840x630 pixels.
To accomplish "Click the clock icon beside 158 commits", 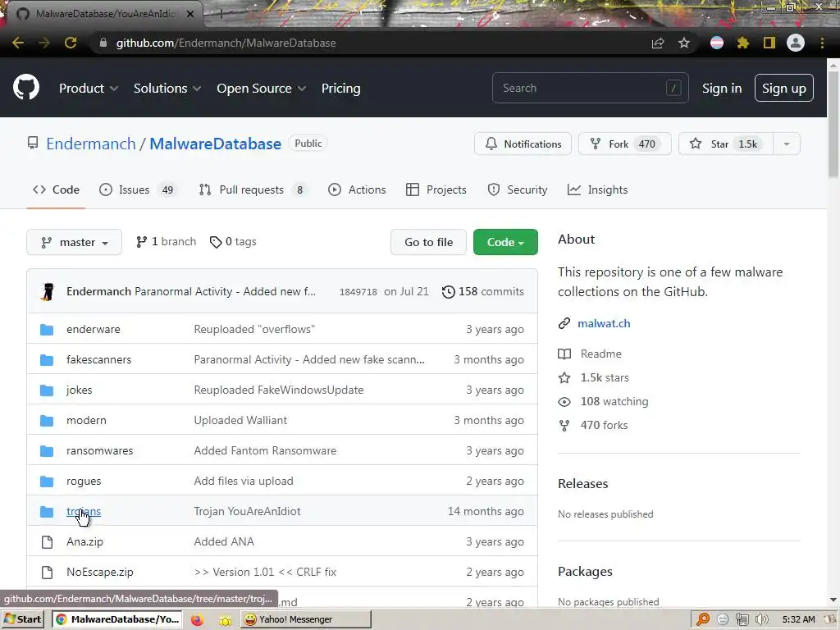I will click(449, 291).
